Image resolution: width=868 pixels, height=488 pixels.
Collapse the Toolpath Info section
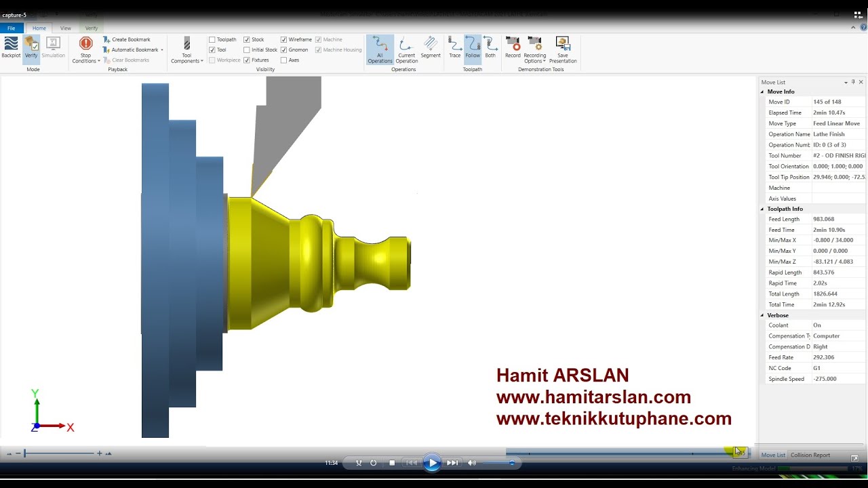coord(762,209)
